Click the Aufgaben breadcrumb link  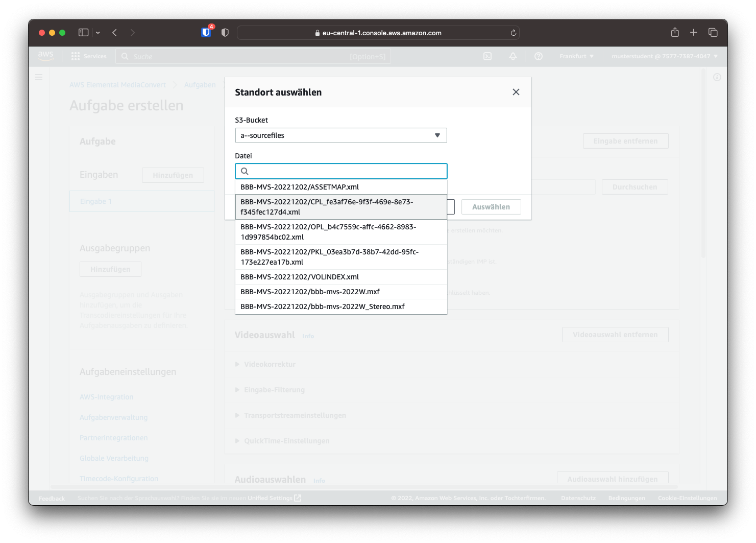pyautogui.click(x=200, y=85)
